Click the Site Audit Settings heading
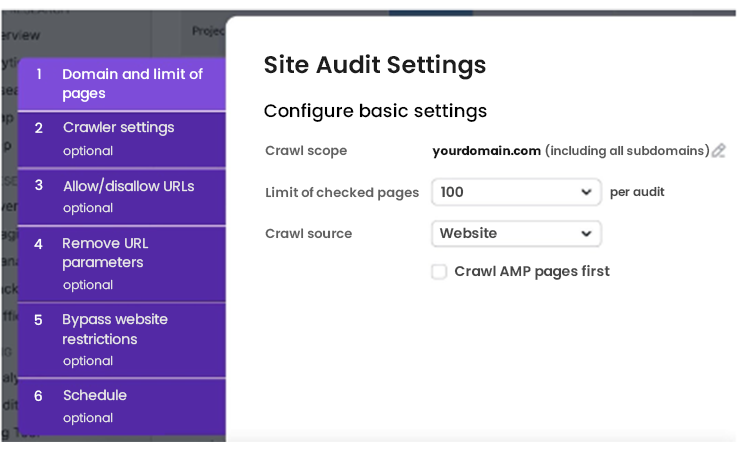Viewport: 750px width, 450px height. tap(375, 65)
